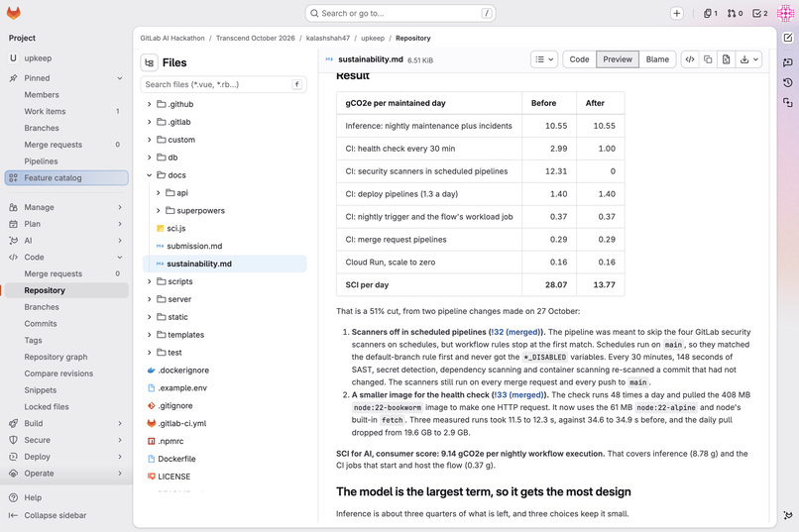Viewport: 799px width, 532px height.
Task: Collapse the Pinned section chevron
Action: [x=120, y=78]
